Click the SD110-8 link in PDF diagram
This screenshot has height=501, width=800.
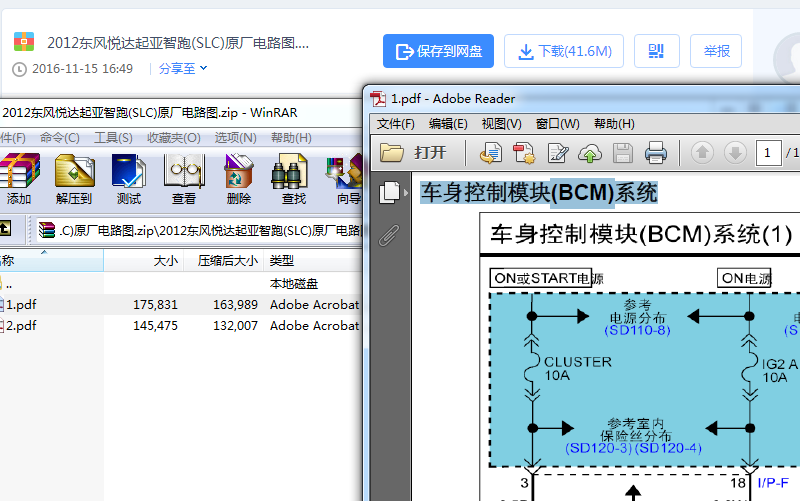(x=637, y=331)
